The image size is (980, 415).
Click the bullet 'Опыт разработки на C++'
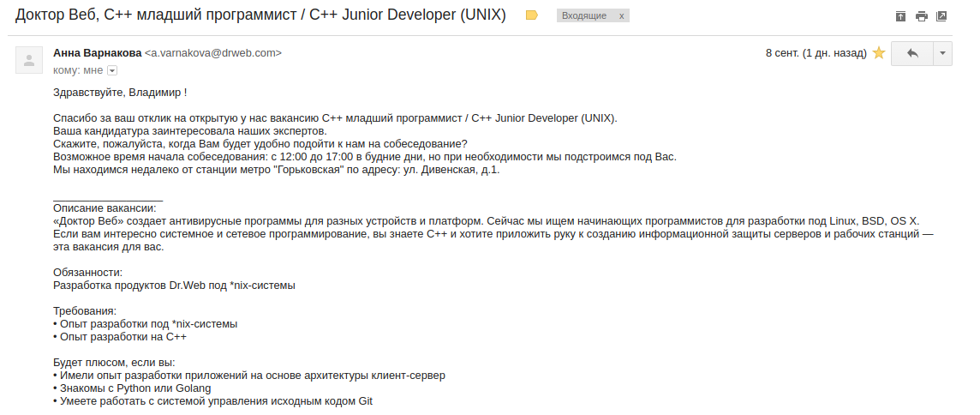(x=120, y=337)
